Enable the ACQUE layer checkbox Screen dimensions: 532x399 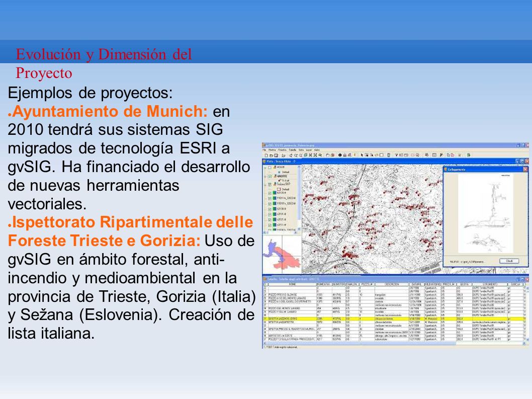coord(270,168)
